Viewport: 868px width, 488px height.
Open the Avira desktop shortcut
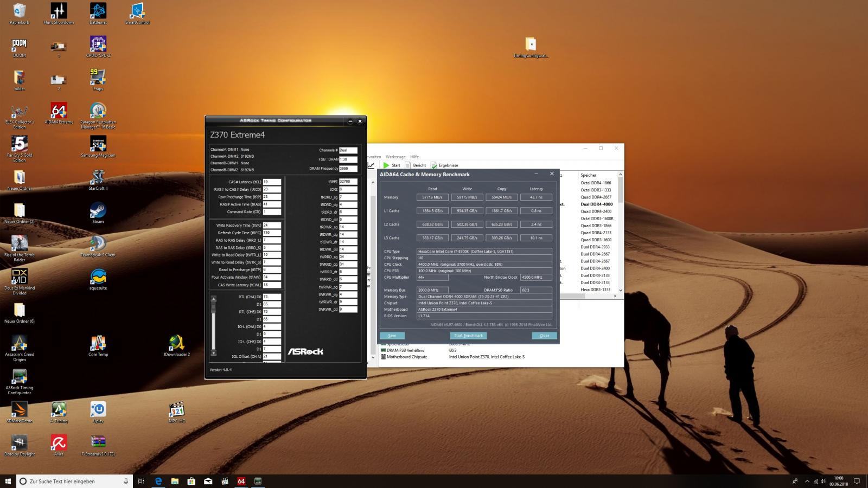(59, 446)
